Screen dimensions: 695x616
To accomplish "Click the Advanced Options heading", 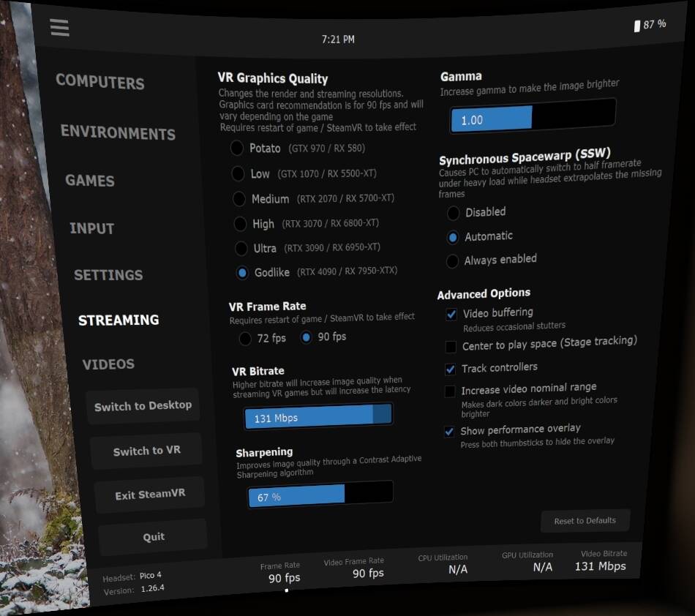I will point(484,293).
